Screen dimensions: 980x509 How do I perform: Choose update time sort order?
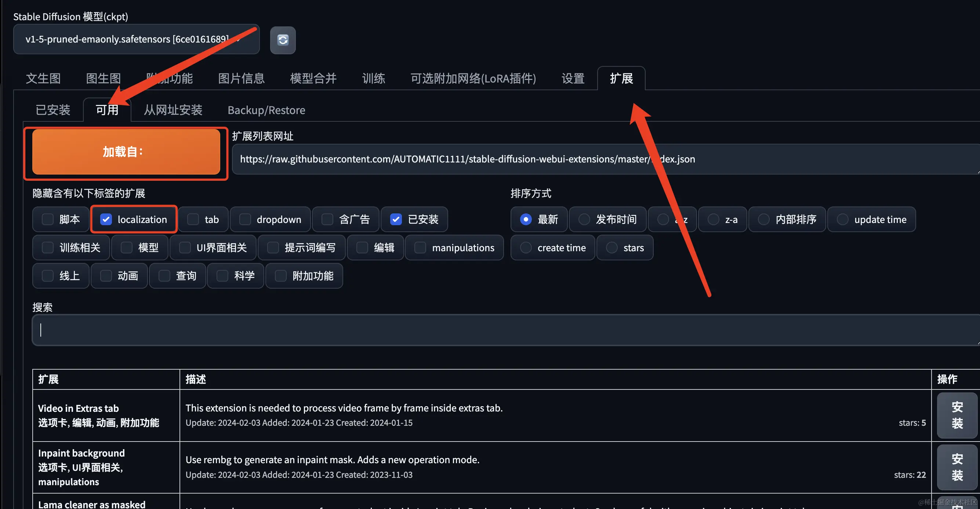842,219
